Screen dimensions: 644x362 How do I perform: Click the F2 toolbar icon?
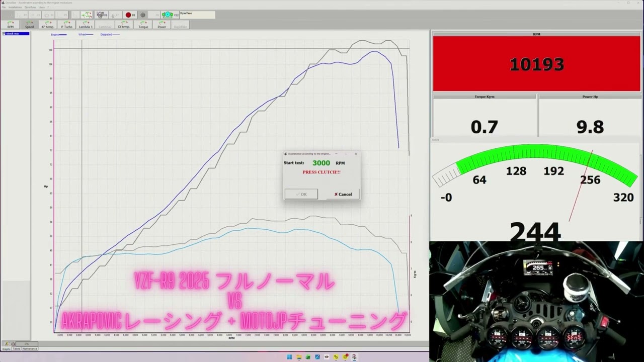coord(21,15)
